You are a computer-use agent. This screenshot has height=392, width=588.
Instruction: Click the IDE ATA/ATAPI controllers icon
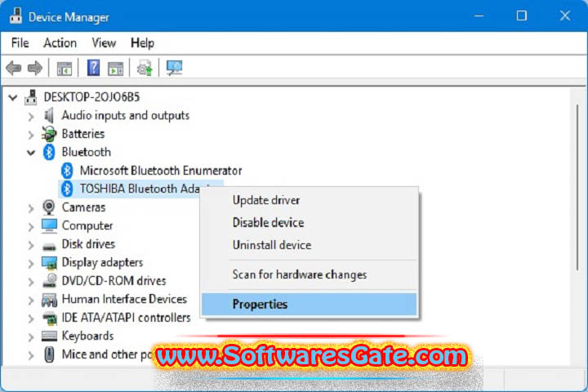tap(49, 318)
